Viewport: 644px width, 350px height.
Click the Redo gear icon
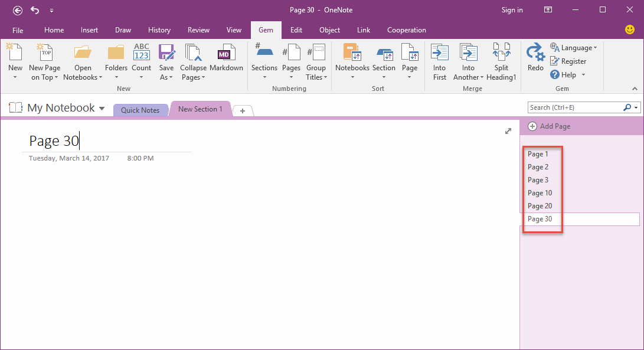(535, 53)
